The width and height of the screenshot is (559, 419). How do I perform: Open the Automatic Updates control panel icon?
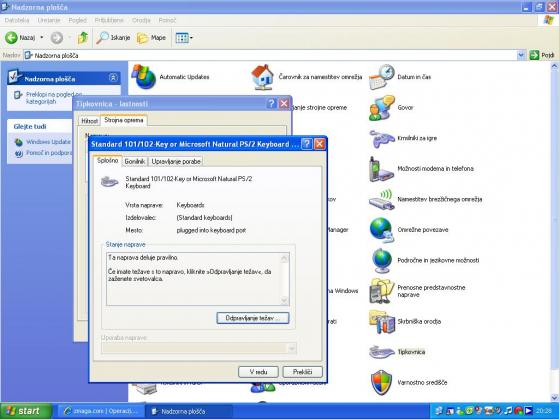tap(144, 77)
